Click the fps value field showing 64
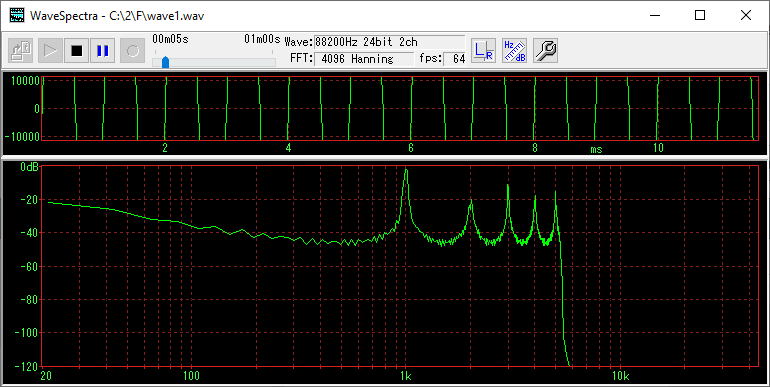This screenshot has height=387, width=770. click(454, 59)
